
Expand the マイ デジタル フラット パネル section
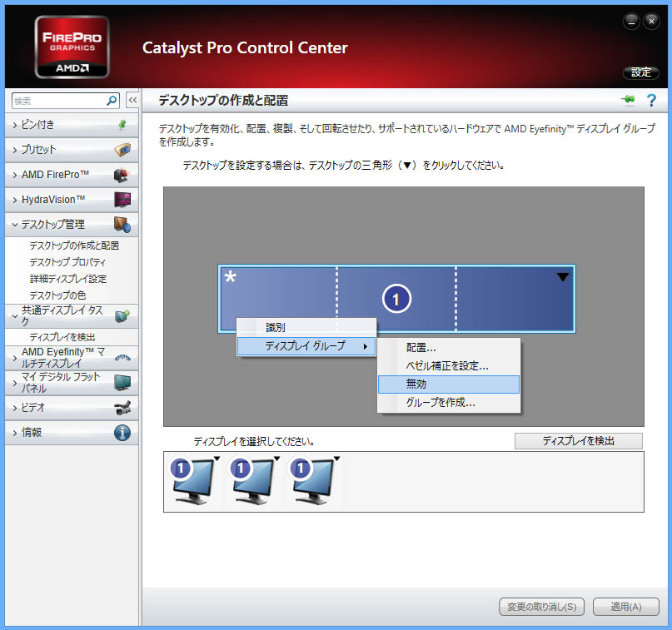coord(15,383)
